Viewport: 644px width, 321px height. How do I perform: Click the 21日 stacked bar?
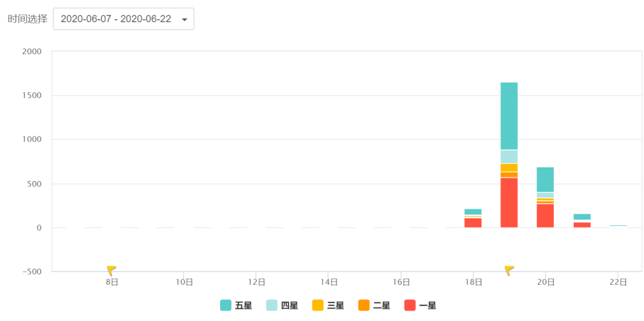coord(581,220)
